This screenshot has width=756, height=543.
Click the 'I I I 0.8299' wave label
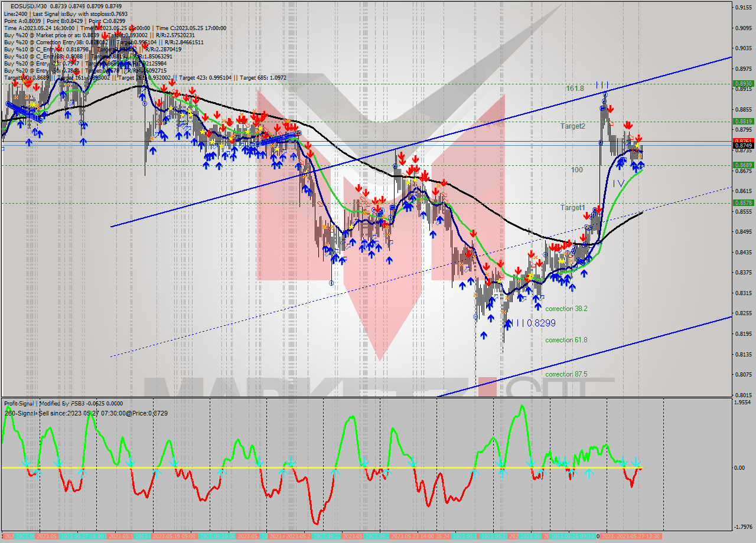point(535,323)
